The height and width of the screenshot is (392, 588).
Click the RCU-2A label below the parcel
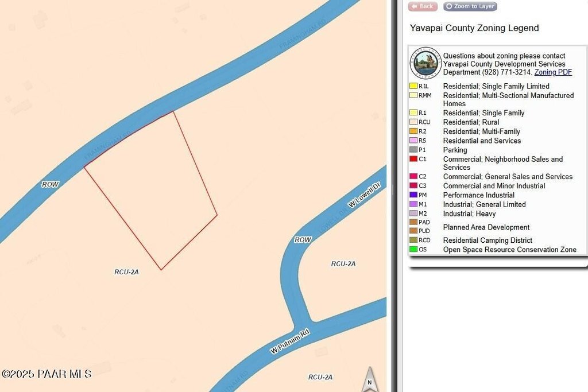126,272
